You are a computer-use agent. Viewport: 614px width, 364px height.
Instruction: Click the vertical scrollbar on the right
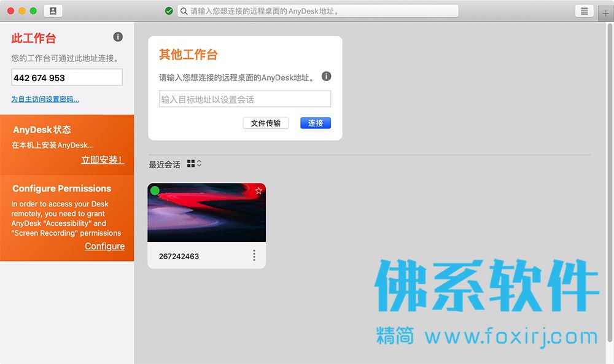coord(610,182)
